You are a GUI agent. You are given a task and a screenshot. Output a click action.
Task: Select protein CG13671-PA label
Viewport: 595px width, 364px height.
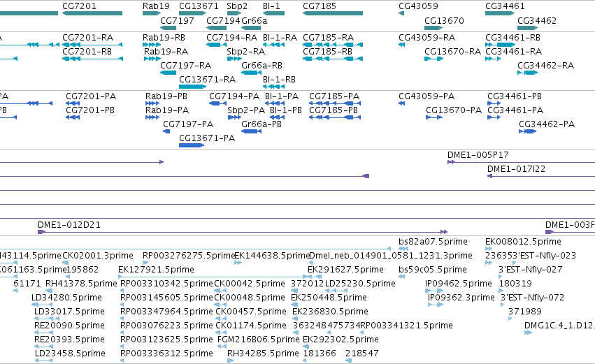point(207,138)
